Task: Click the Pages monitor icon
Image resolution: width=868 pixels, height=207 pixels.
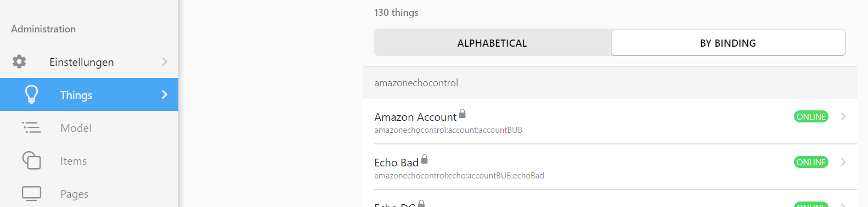Action: click(31, 193)
